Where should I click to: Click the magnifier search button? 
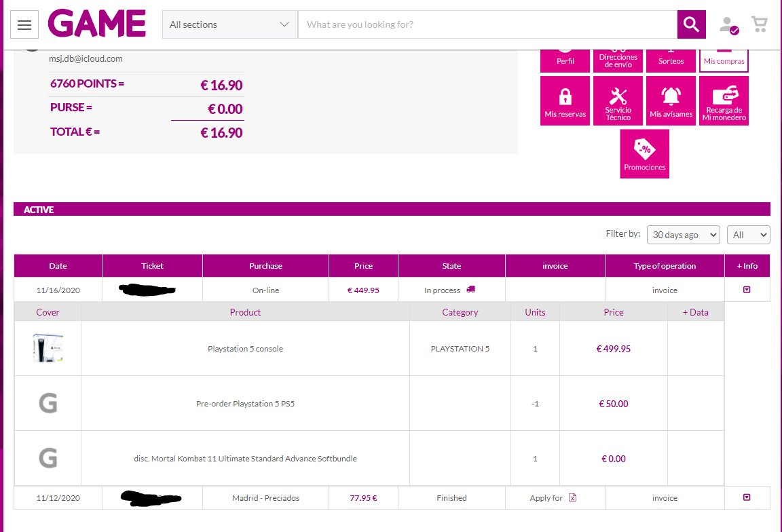[691, 24]
